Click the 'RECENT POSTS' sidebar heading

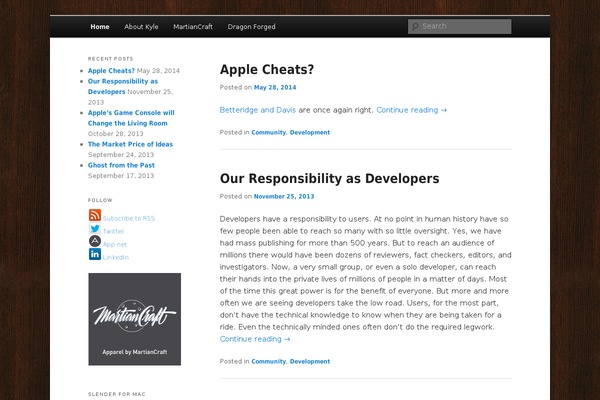click(x=111, y=59)
